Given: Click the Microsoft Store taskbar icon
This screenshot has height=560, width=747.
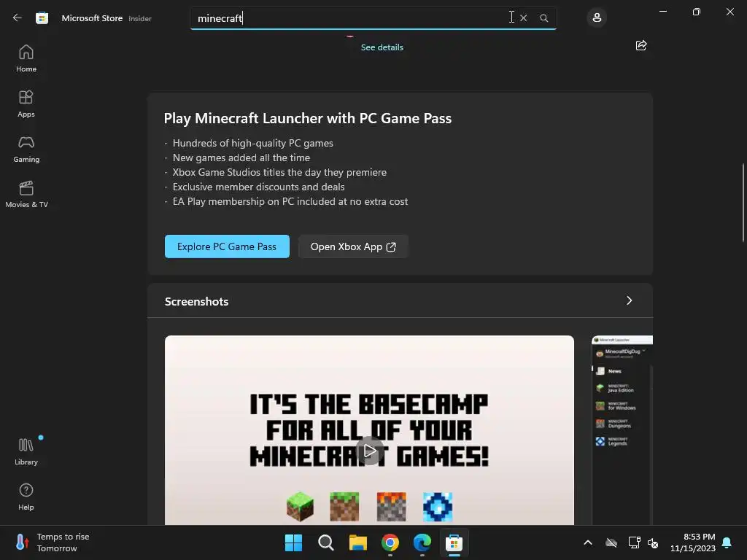Looking at the screenshot, I should 454,542.
